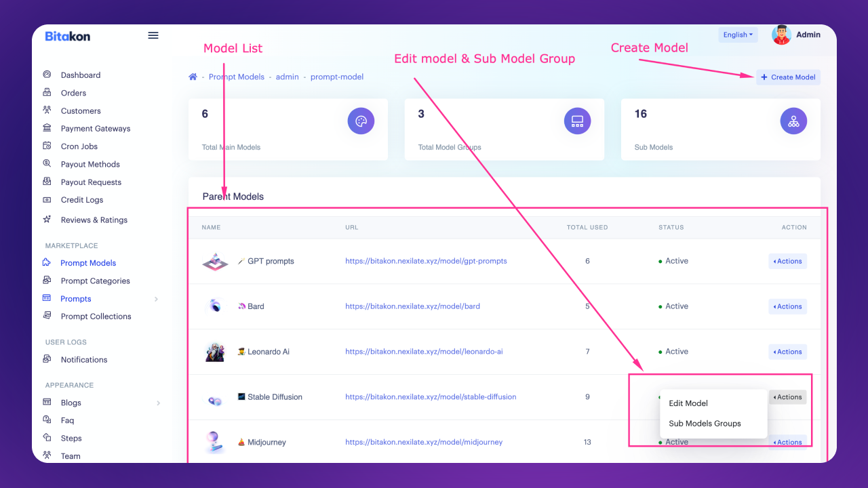Click the Notifications sidebar icon
Screen dimensions: 868x488
tap(47, 359)
